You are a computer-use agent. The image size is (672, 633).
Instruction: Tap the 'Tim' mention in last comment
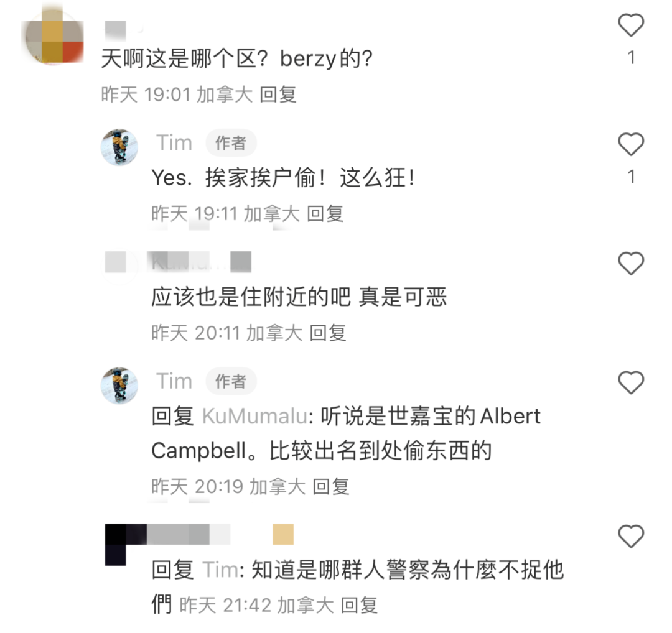tap(220, 570)
